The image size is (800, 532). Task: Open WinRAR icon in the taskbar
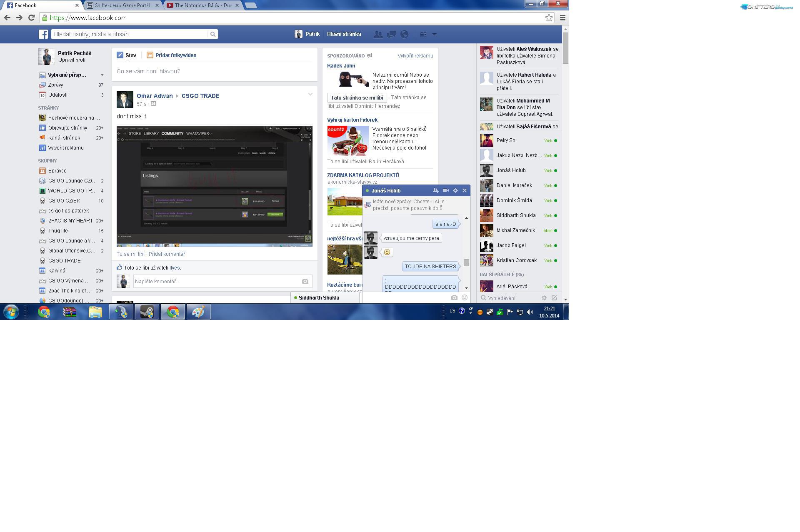69,312
